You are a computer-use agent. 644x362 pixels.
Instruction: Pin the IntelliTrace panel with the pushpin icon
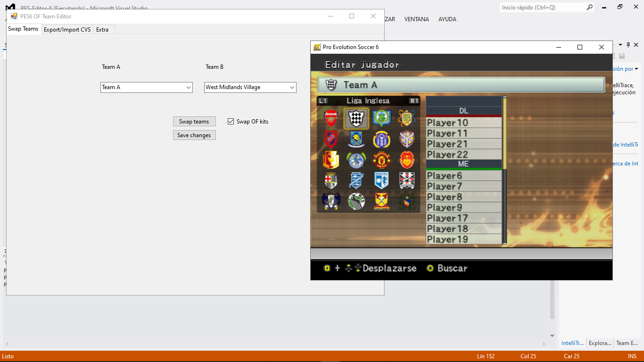click(628, 45)
